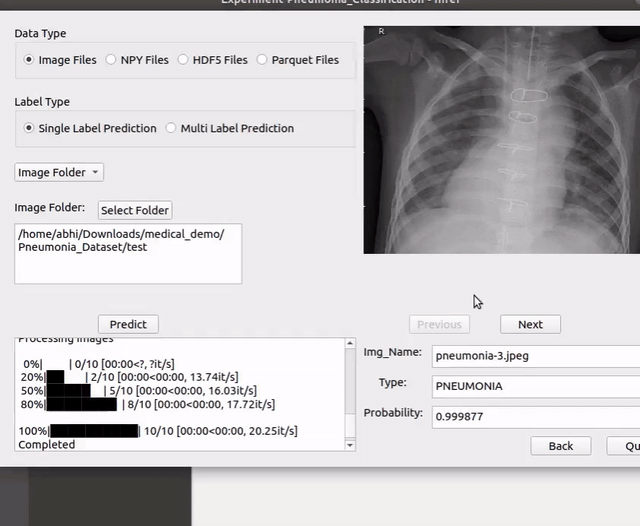Click the Back button
Viewport: 640px width, 526px height.
560,446
